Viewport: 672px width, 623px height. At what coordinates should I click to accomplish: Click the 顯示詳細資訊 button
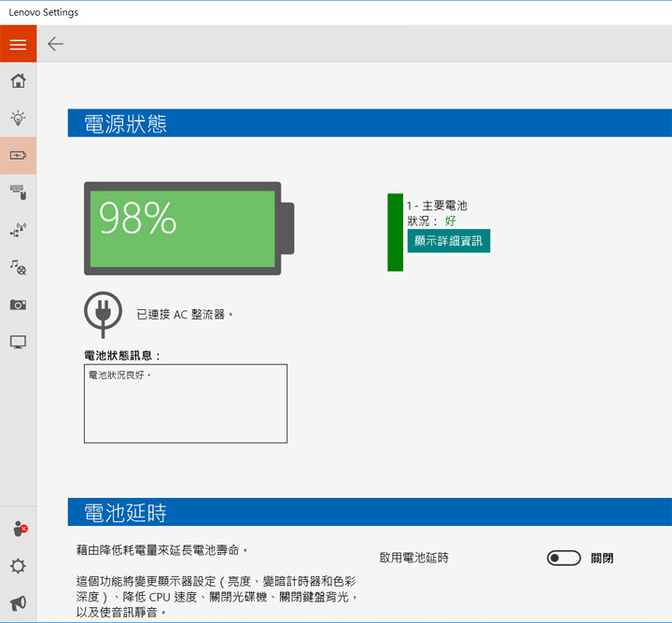(x=448, y=241)
